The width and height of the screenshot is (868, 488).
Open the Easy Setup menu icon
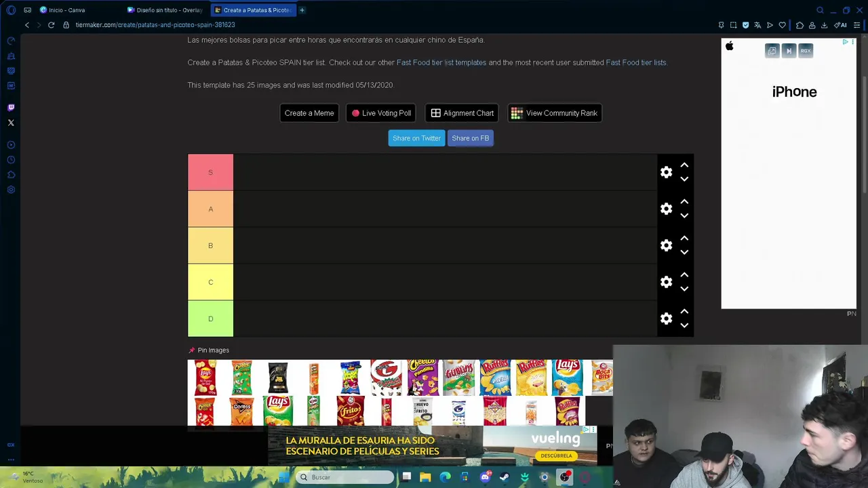856,25
